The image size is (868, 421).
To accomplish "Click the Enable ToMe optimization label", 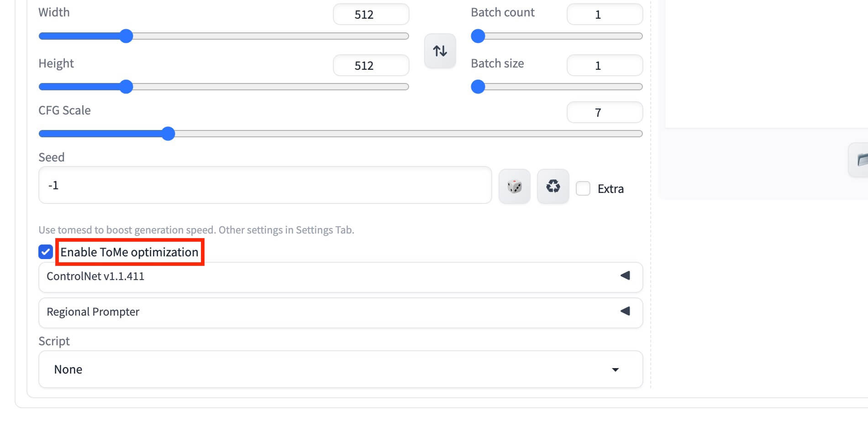I will (x=129, y=252).
